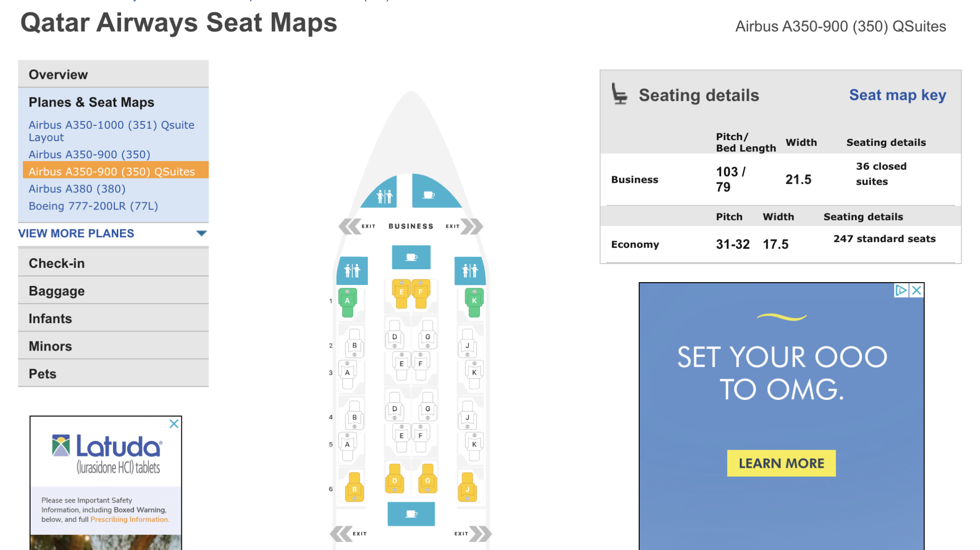This screenshot has width=980, height=550.
Task: Open the Airbus A380 (380) seat map
Action: (x=77, y=189)
